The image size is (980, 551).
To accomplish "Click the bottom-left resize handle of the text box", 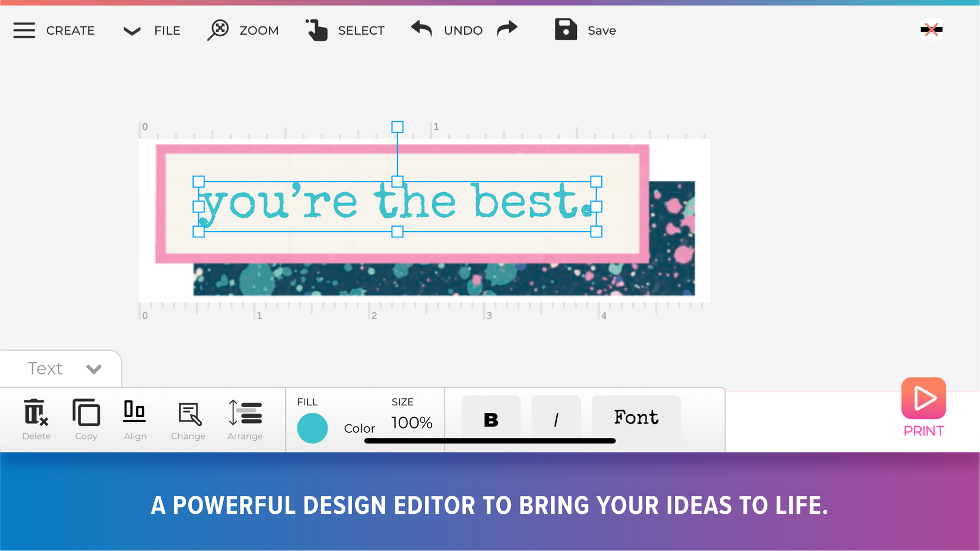I will pos(199,232).
